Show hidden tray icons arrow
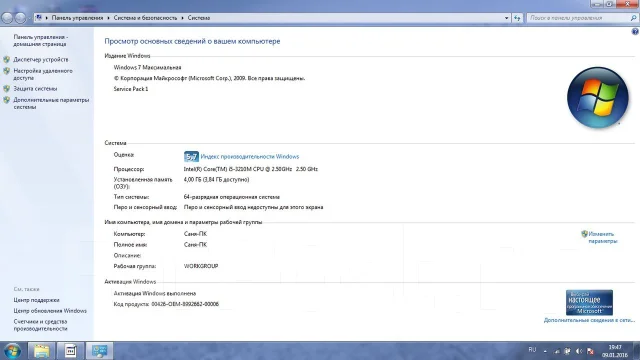This screenshot has height=360, width=640. coord(545,351)
